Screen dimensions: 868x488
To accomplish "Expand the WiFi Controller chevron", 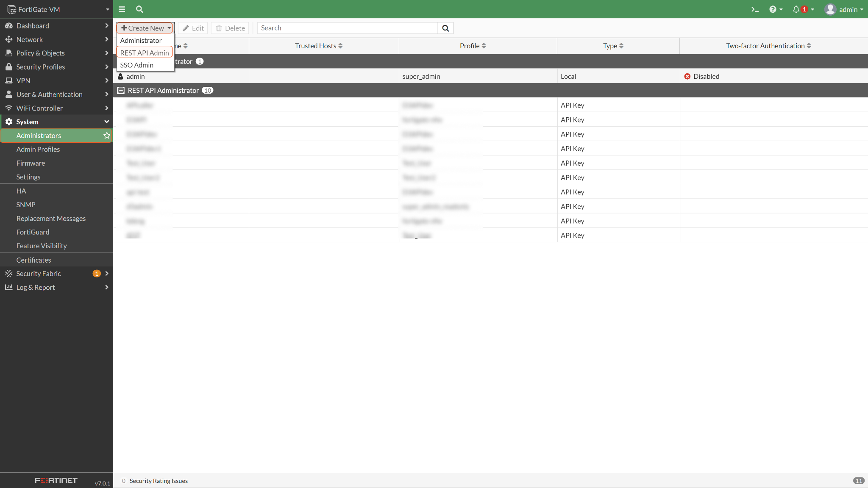I will coord(106,108).
